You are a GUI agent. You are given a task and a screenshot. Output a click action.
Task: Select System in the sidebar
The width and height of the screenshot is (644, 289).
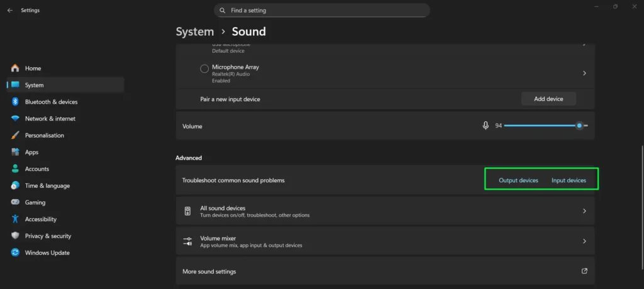coord(65,85)
